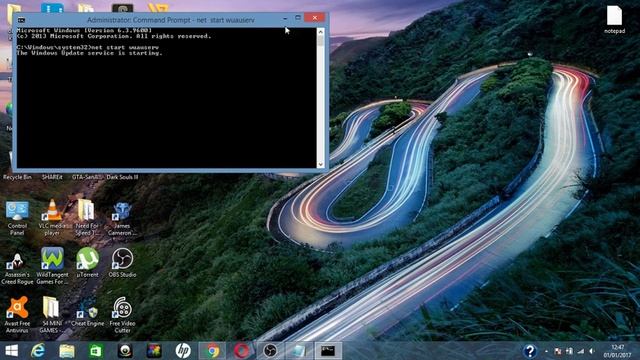The image size is (640, 360).
Task: Click the Command Prompt taskbar button
Action: click(x=328, y=351)
